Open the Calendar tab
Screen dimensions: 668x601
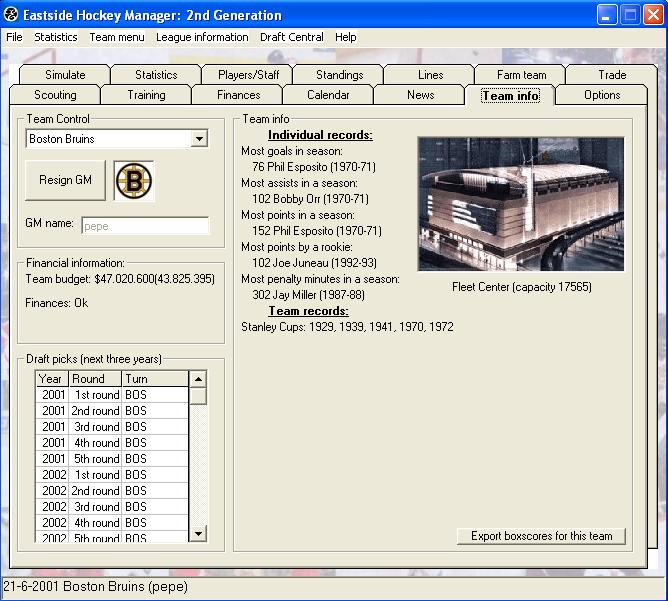click(328, 95)
